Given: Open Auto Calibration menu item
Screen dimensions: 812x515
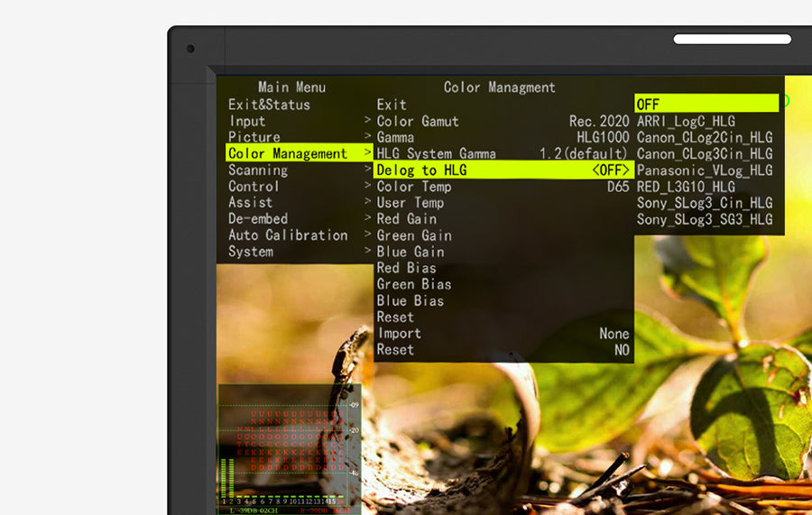Looking at the screenshot, I should point(288,235).
